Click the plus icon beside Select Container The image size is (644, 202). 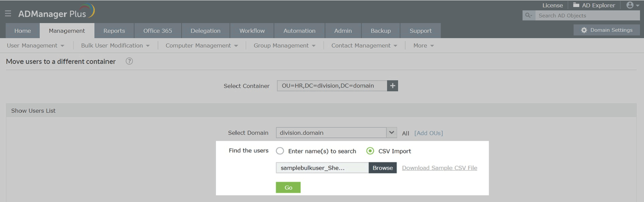point(392,86)
